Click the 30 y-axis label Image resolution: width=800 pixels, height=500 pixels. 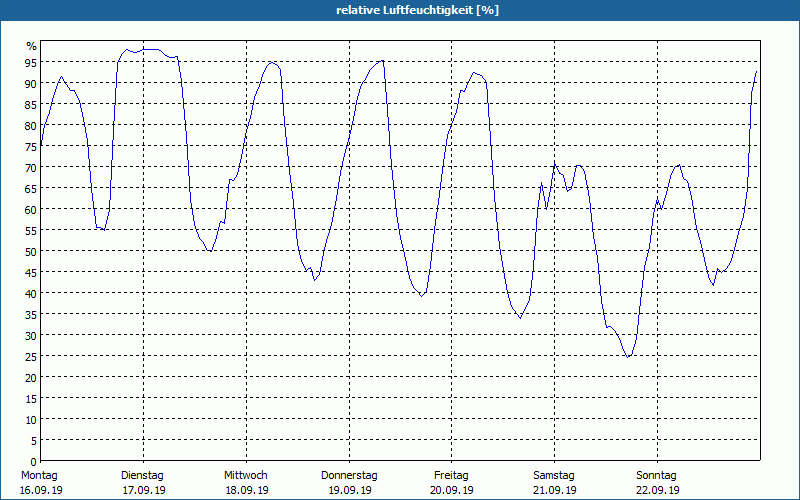31,335
